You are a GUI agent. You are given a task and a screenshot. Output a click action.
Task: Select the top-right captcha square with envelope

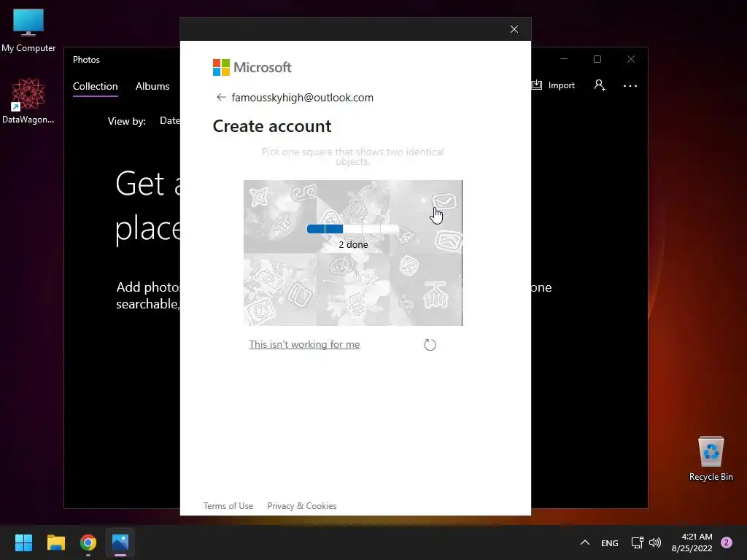tap(425, 217)
